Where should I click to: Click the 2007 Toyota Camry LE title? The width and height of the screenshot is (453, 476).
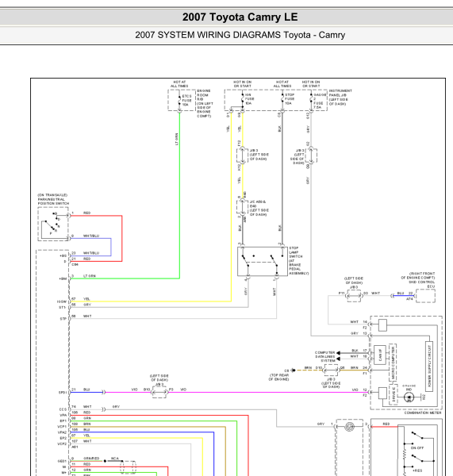click(240, 17)
